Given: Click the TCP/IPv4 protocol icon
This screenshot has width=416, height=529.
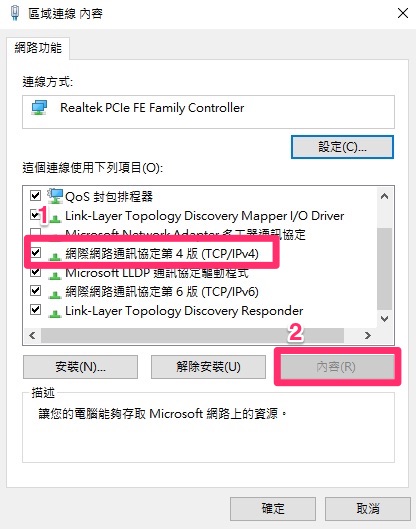Looking at the screenshot, I should (54, 257).
